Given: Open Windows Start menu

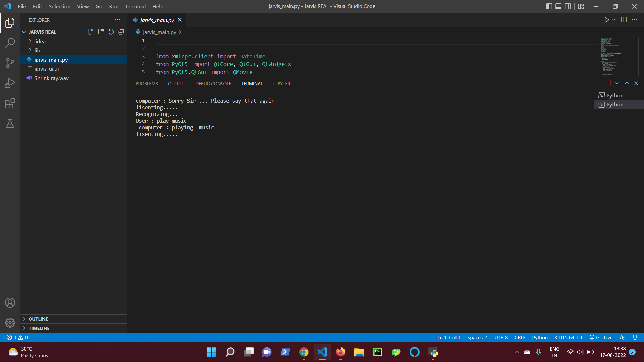Looking at the screenshot, I should (211, 352).
